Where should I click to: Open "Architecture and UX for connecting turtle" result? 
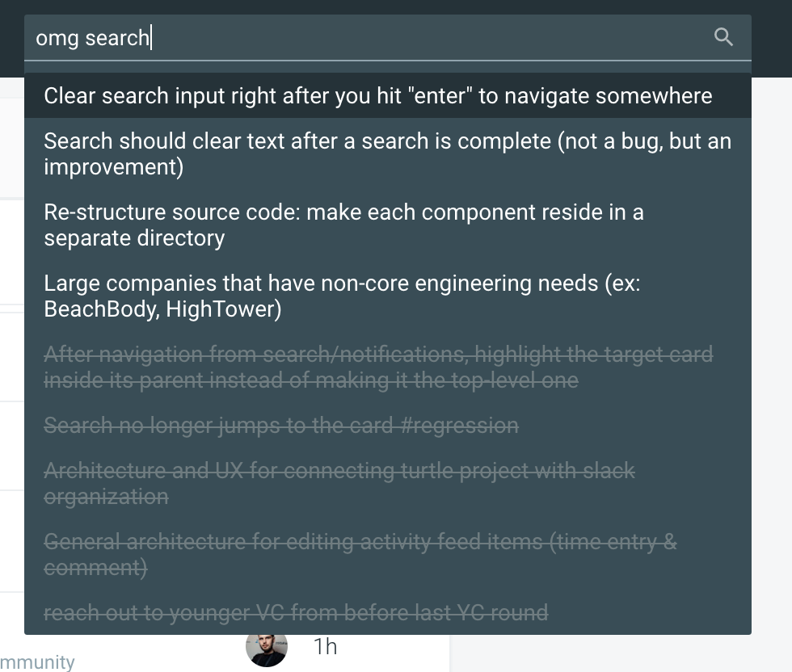(x=339, y=483)
